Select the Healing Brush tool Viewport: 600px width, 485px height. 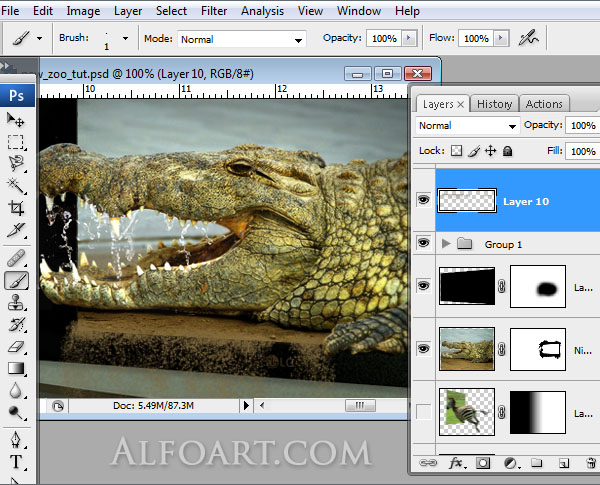point(16,258)
